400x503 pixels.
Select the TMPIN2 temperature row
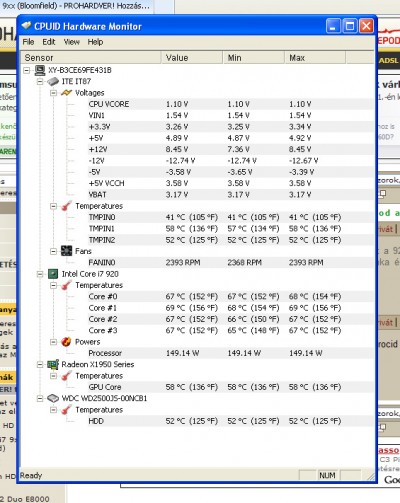(230, 240)
